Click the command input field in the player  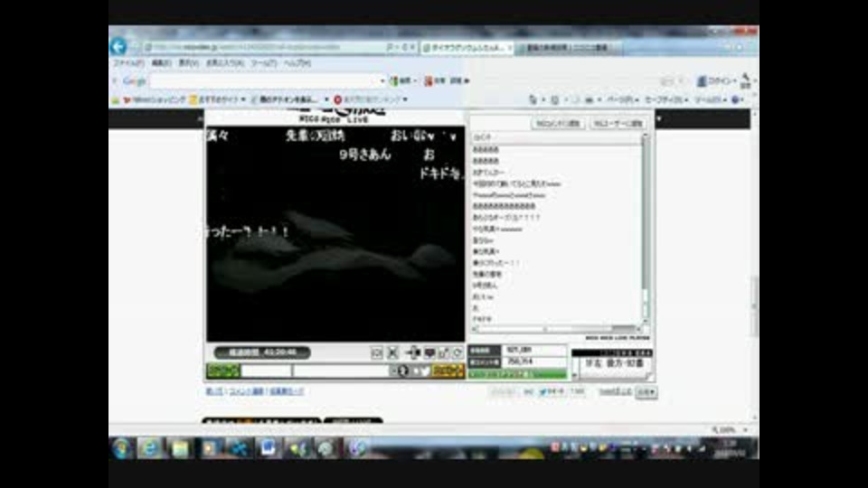(x=266, y=371)
